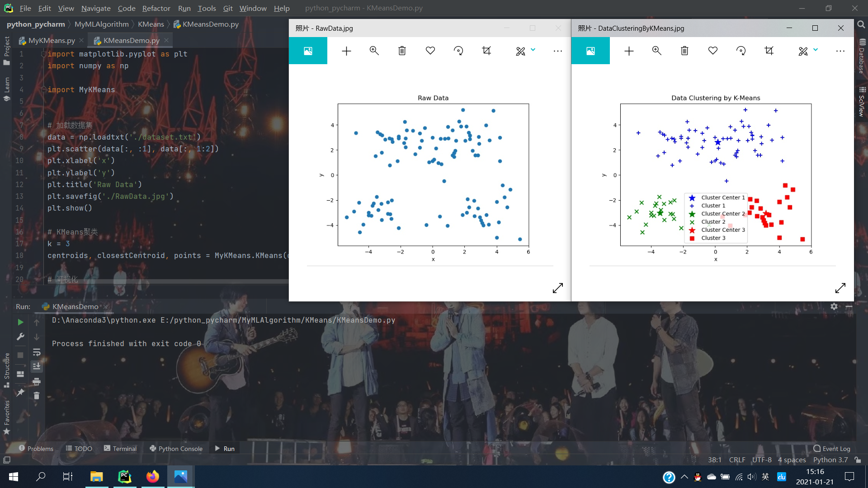Open Python 3.7 interpreter selector in status bar
Image resolution: width=868 pixels, height=488 pixels.
point(830,460)
